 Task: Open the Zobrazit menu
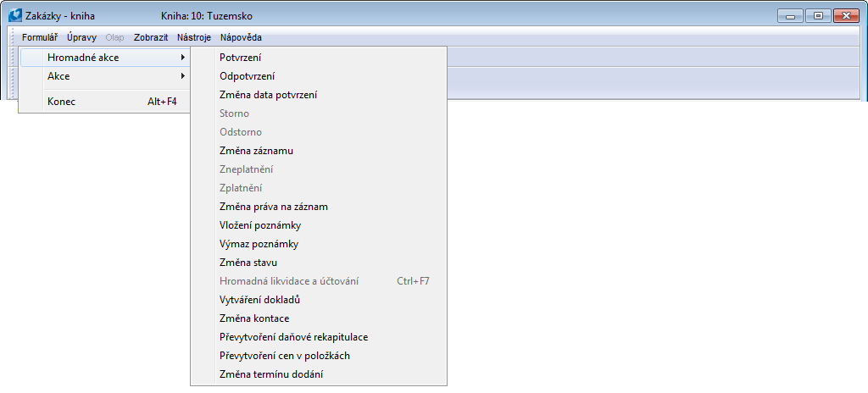coord(151,37)
